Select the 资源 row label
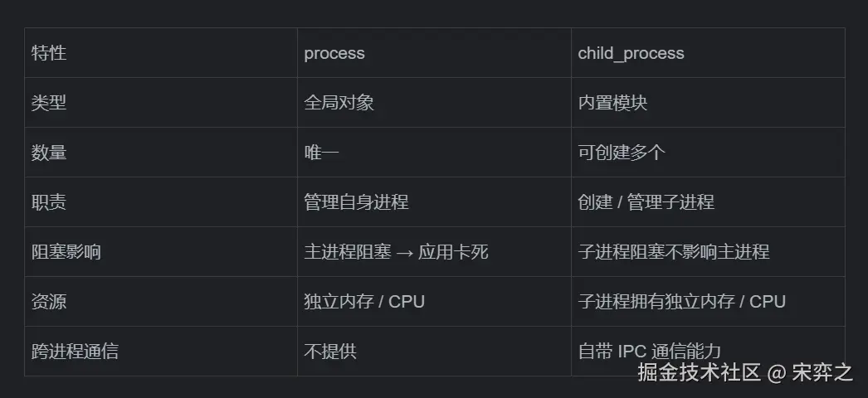 (x=49, y=302)
